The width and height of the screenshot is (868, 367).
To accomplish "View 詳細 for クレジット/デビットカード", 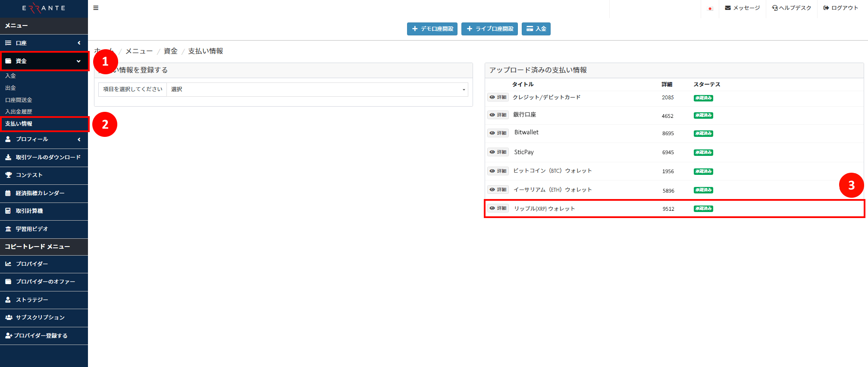I will click(x=498, y=98).
